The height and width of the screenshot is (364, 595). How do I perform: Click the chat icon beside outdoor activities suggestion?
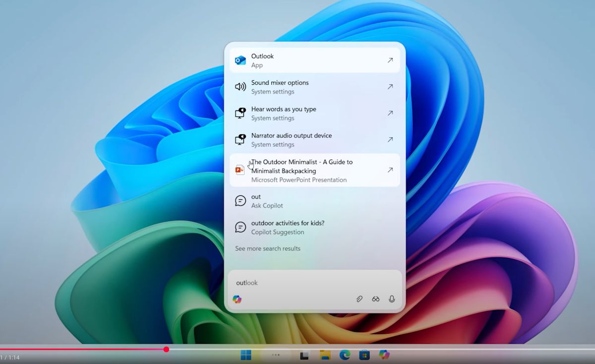point(240,227)
